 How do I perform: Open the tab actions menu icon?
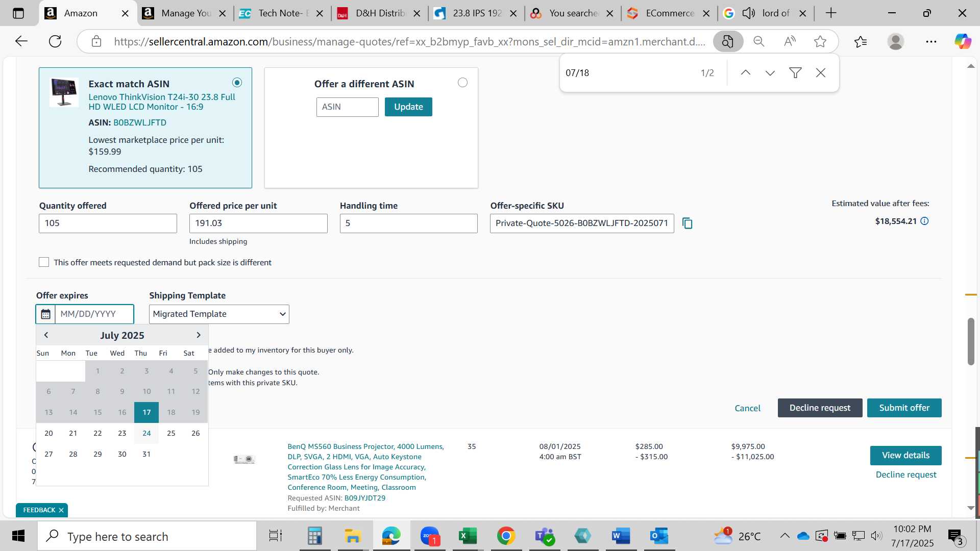coord(18,13)
